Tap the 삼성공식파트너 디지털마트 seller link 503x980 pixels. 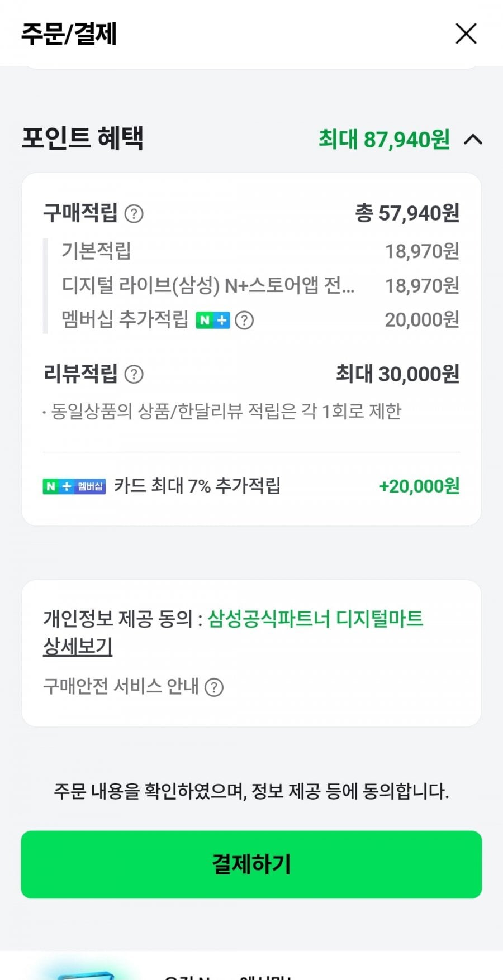pyautogui.click(x=315, y=619)
